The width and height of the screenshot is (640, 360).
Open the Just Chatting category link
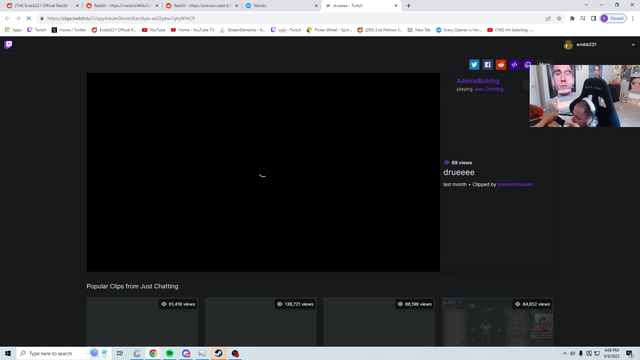click(488, 89)
